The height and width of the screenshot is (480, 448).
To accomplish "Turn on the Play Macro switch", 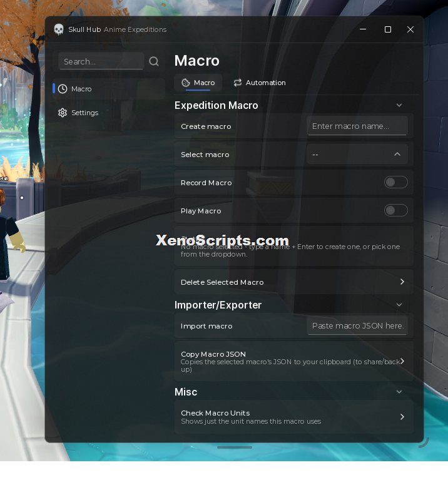I will (x=396, y=211).
